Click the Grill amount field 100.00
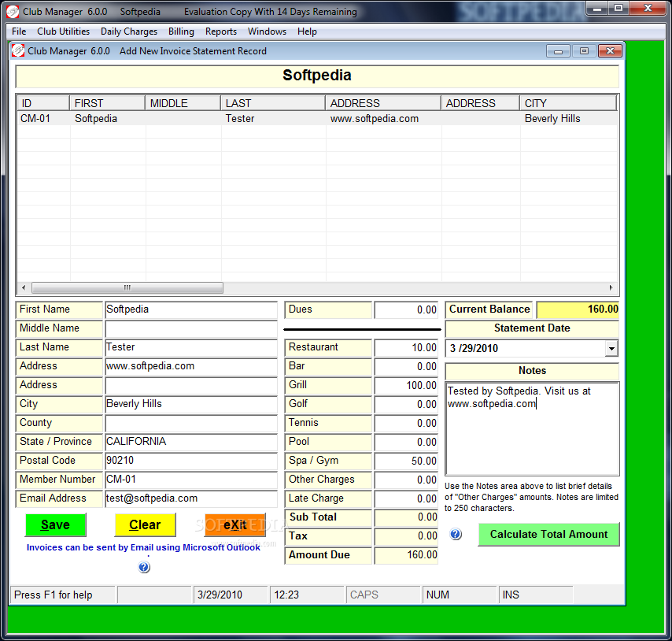This screenshot has width=672, height=641. tap(406, 385)
